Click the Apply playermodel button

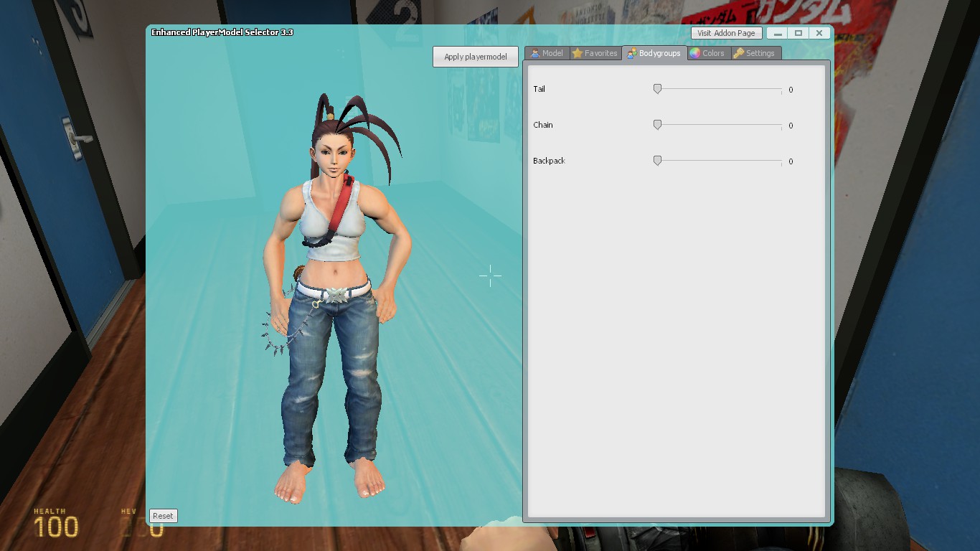tap(476, 57)
